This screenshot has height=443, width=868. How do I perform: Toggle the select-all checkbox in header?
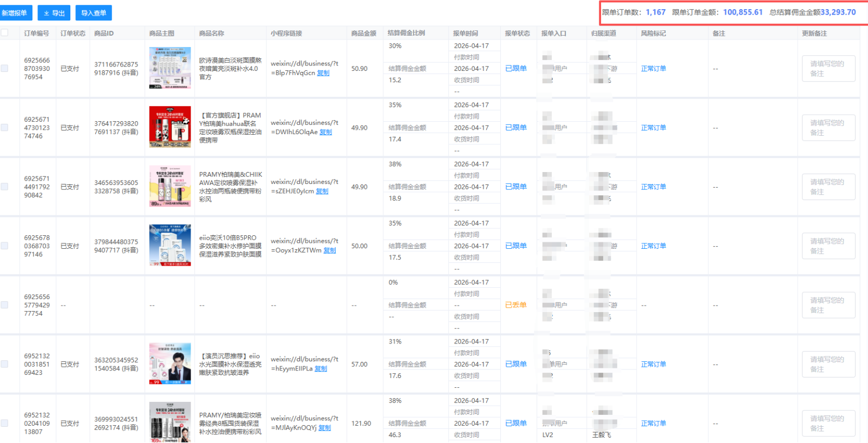[5, 33]
